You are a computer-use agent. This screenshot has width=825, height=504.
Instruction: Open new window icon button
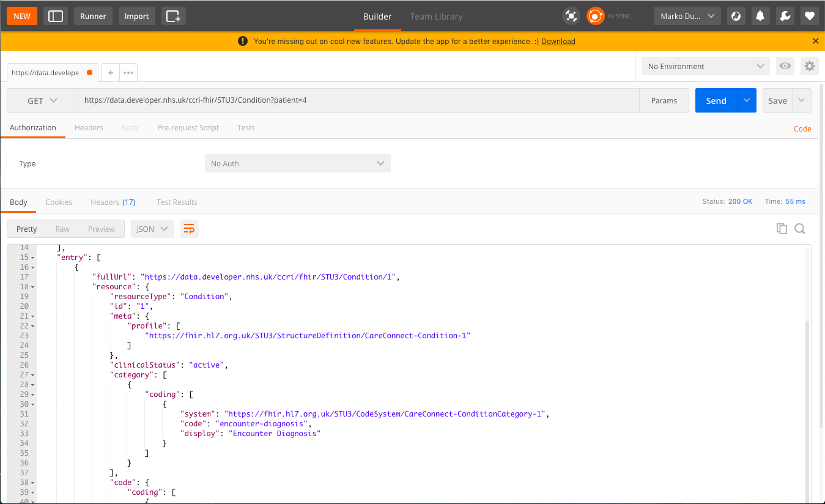[174, 16]
